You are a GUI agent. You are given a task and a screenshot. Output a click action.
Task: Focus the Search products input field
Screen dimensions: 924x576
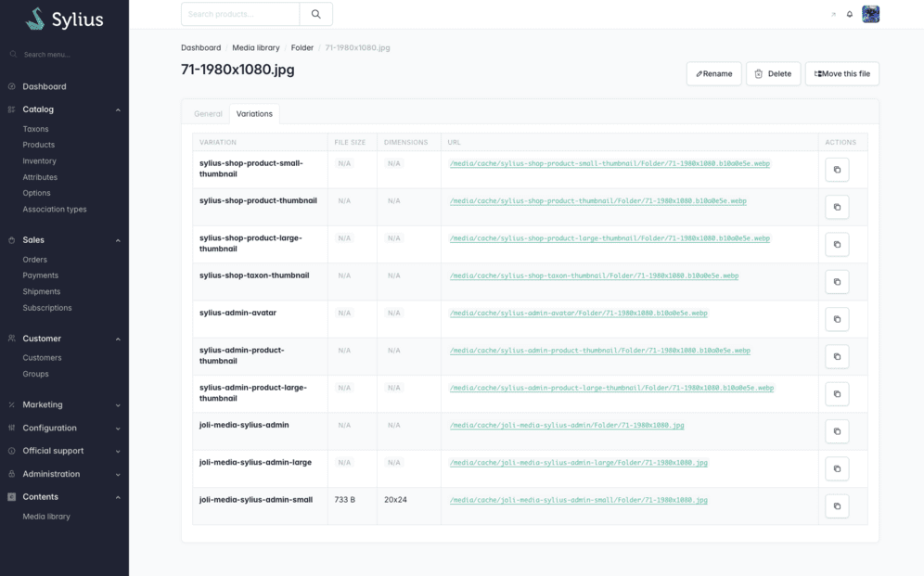pos(240,14)
